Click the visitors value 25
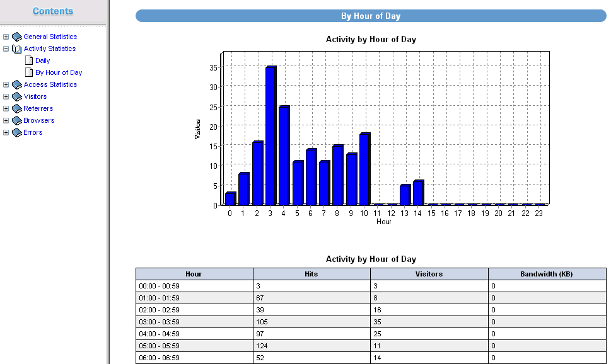This screenshot has height=364, width=611. coord(377,334)
